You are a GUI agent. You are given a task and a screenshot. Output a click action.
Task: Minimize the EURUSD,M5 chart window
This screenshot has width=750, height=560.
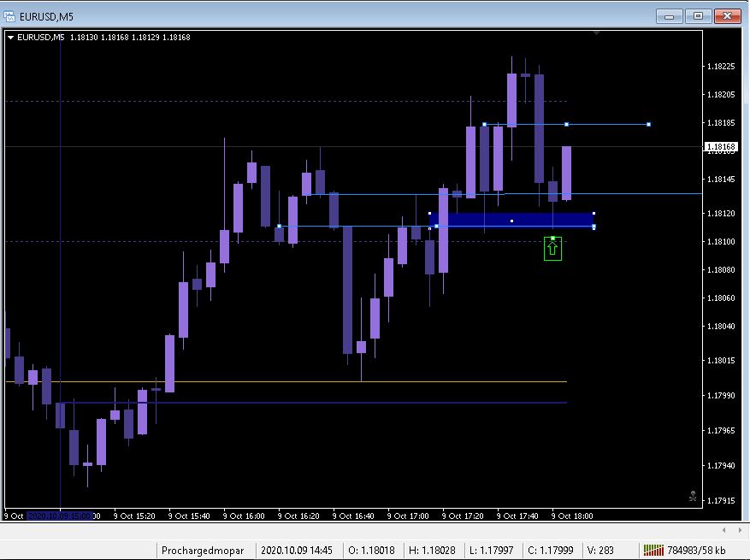click(669, 16)
